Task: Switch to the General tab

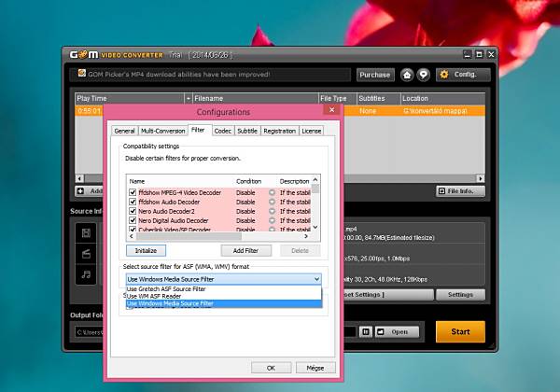Action: tap(124, 131)
